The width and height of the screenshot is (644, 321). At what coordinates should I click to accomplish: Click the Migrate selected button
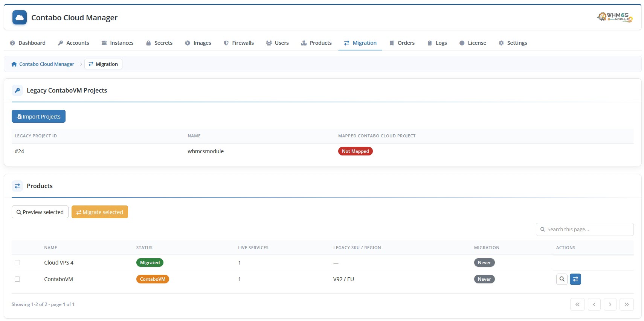(100, 212)
